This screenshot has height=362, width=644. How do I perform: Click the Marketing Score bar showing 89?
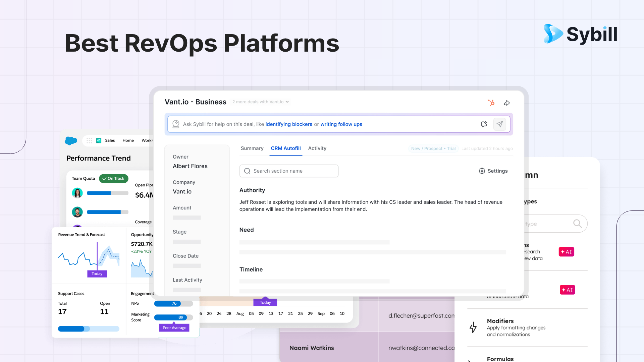[x=173, y=317]
